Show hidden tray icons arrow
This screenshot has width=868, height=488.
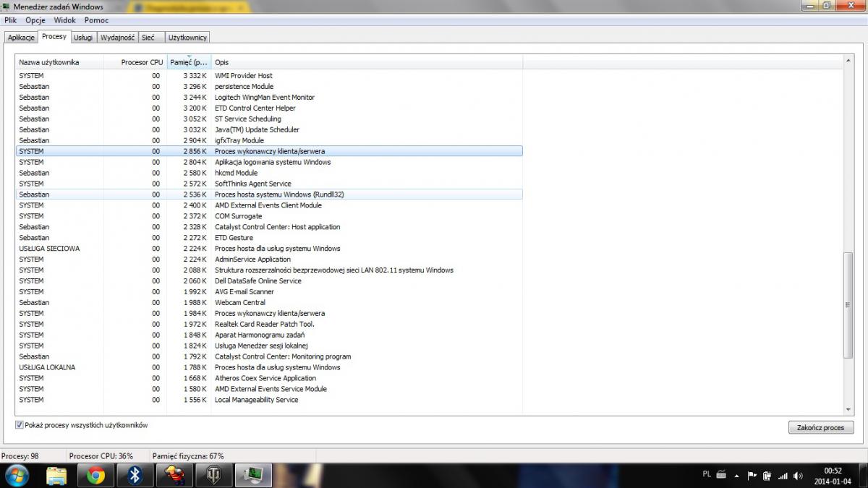point(736,476)
